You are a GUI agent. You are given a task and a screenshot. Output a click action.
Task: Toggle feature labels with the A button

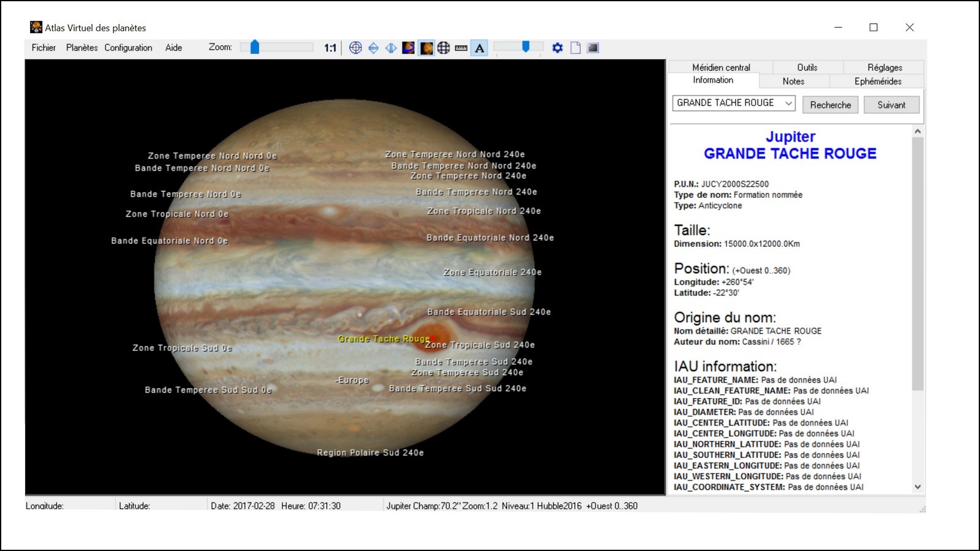click(480, 48)
